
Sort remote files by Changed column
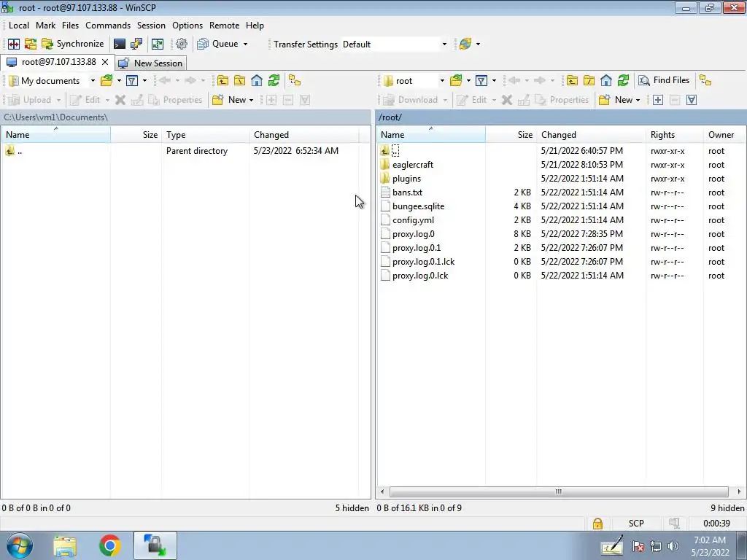[591, 135]
